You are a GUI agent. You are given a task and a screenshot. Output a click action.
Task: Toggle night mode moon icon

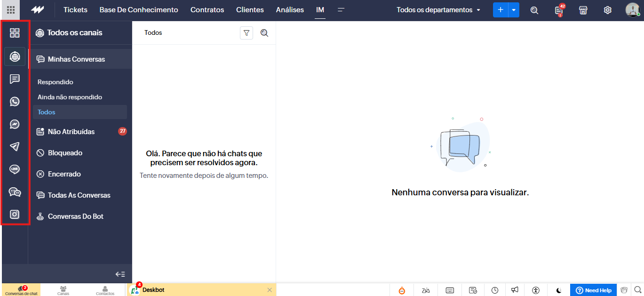tap(559, 290)
